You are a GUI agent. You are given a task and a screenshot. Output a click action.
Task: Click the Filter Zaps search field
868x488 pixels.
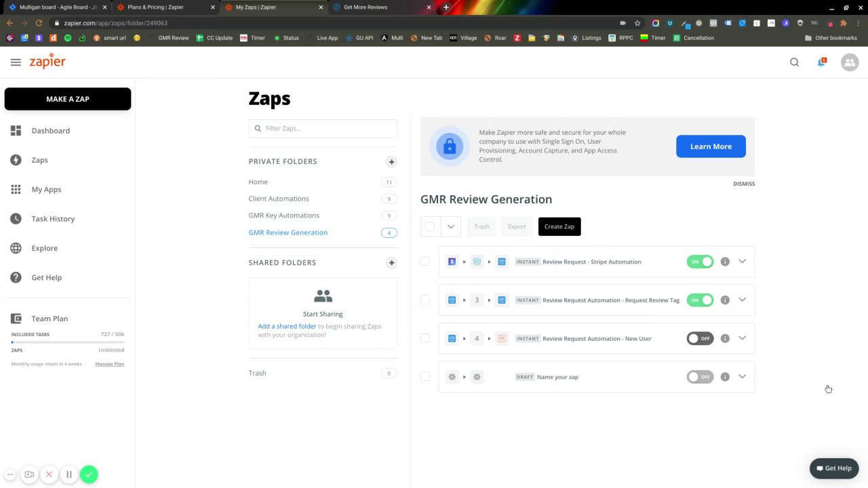[323, 129]
